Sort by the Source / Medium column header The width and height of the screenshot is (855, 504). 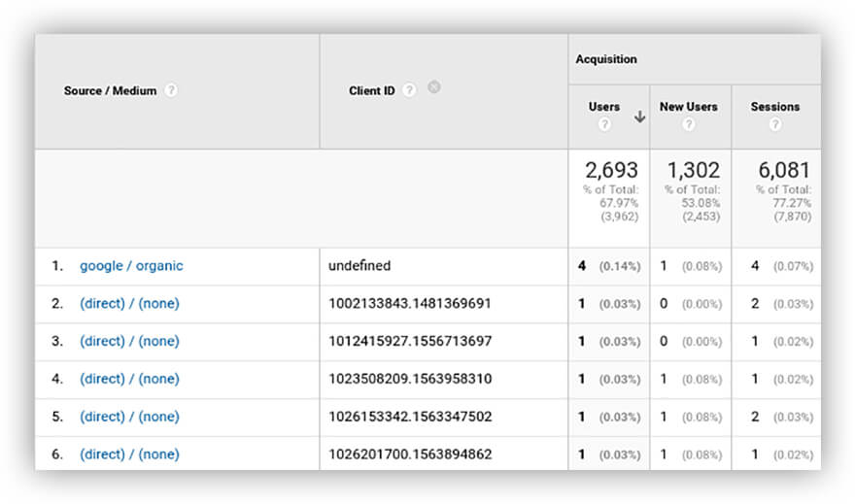point(110,90)
